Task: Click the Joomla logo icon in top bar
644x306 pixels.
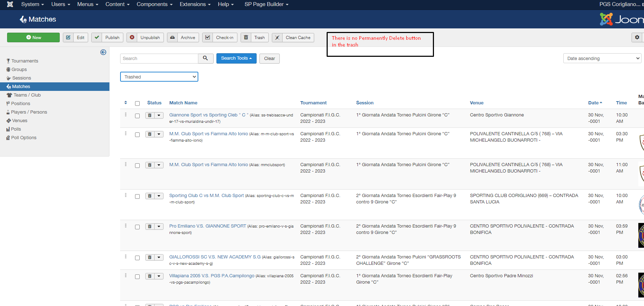Action: [10, 4]
